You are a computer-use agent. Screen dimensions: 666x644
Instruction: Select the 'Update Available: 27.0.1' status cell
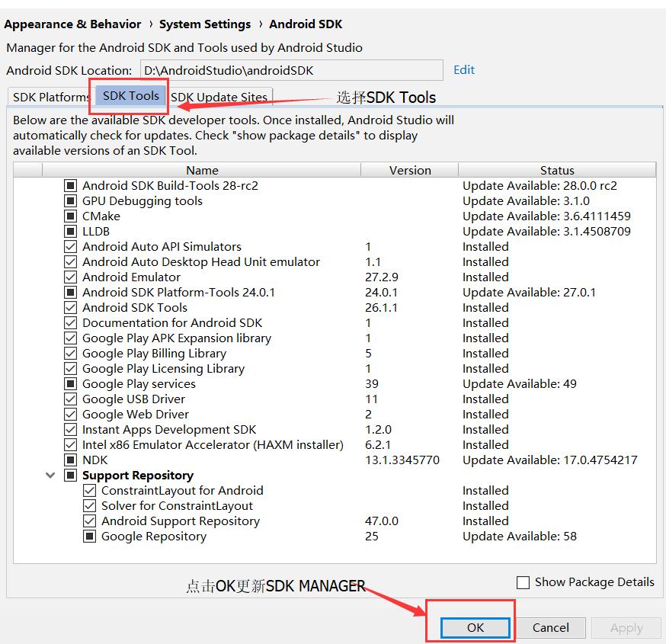[x=529, y=292]
